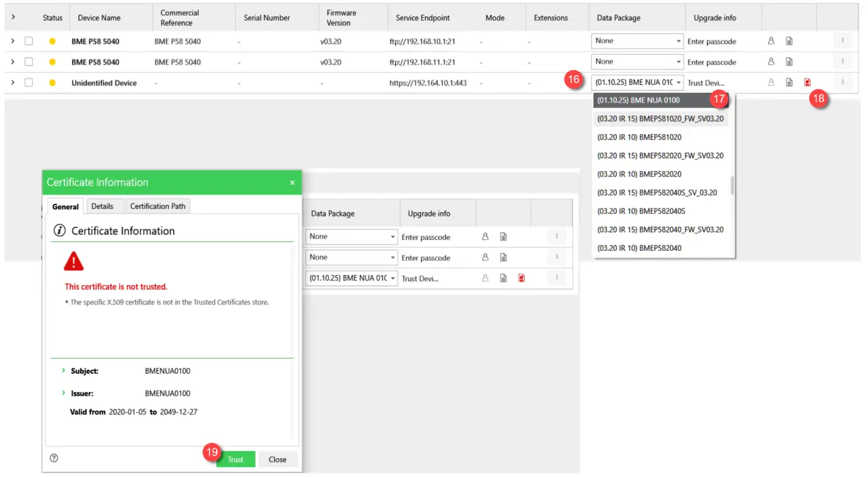Expand the device row with endpoint 192.168.10.1:21
Image resolution: width=868 pixels, height=477 pixels.
click(x=12, y=41)
